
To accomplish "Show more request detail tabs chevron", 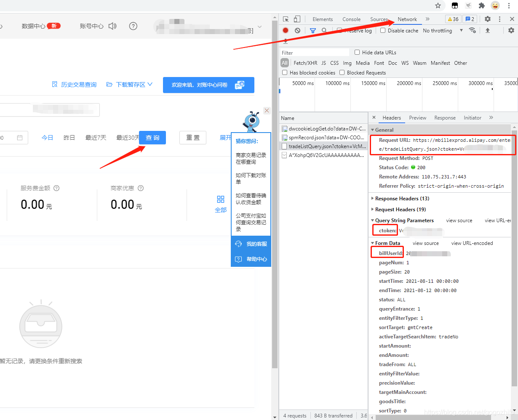I will pyautogui.click(x=491, y=117).
